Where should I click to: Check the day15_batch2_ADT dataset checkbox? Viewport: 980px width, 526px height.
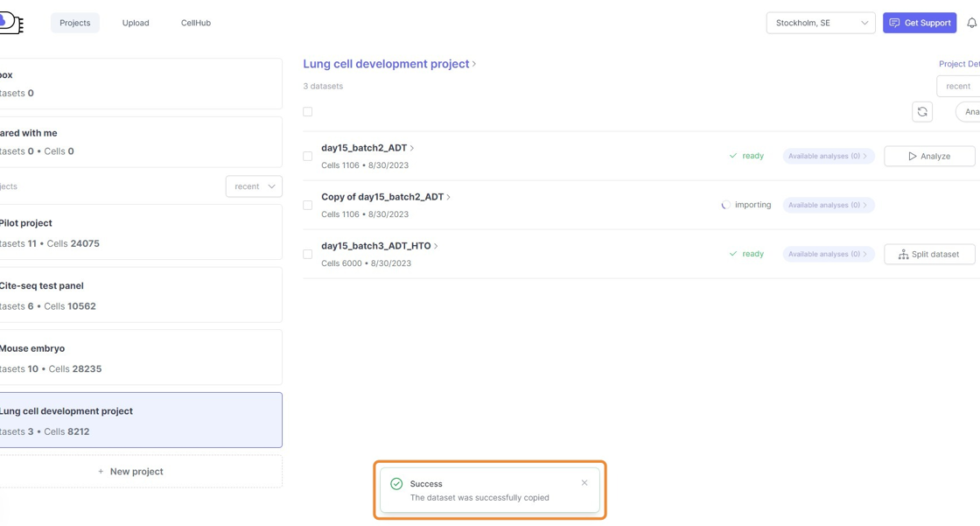[x=307, y=156]
